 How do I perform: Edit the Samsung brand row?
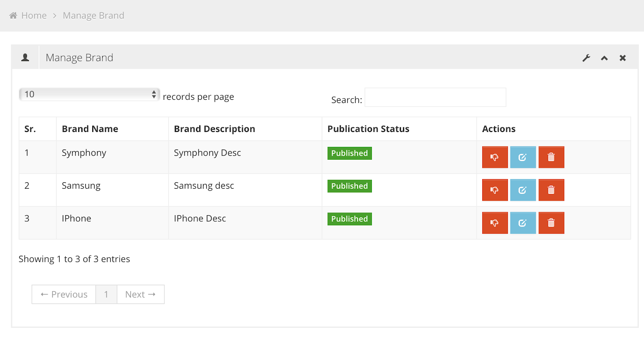(x=523, y=190)
